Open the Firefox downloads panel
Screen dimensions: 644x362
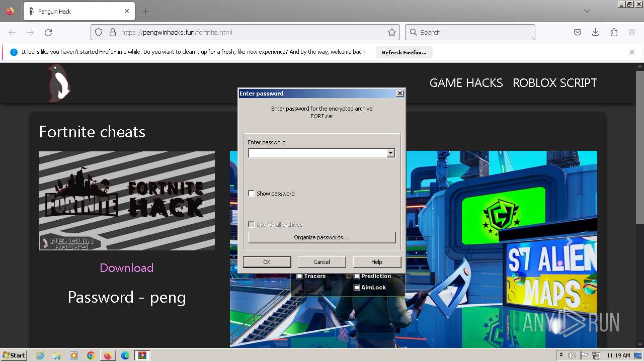(x=596, y=32)
